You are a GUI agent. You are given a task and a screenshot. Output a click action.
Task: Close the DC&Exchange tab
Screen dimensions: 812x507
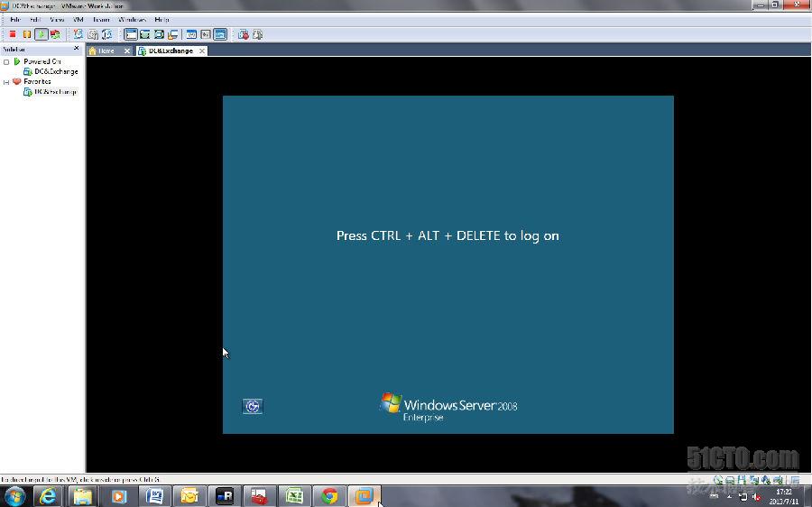pyautogui.click(x=202, y=51)
